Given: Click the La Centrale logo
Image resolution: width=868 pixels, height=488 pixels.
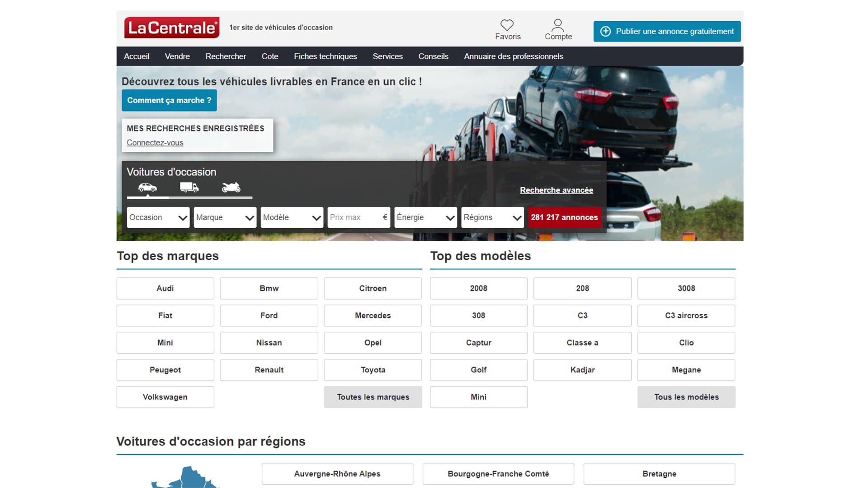Looking at the screenshot, I should coord(172,28).
